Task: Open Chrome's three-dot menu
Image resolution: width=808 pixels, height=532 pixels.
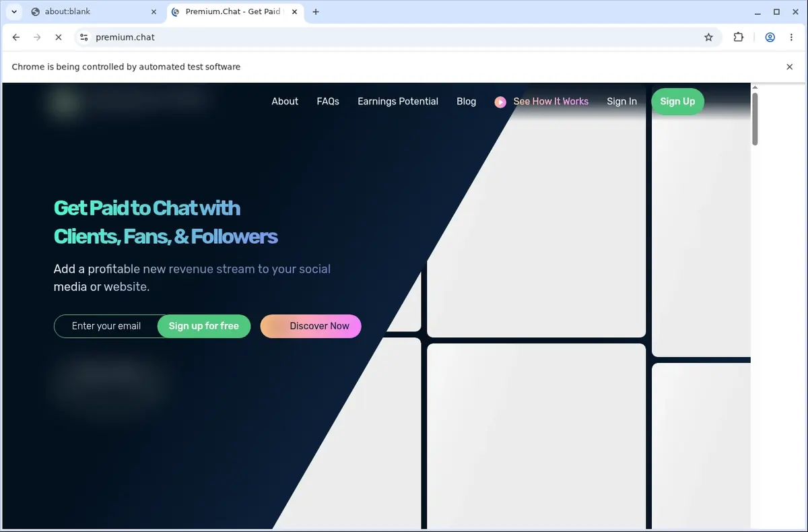Action: click(790, 37)
